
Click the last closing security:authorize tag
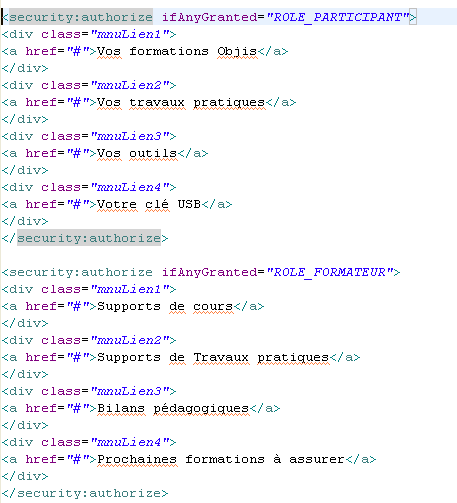point(85,493)
